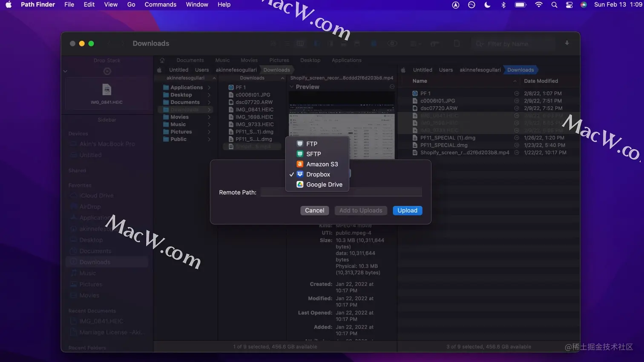
Task: Click the Drop Stack action circle icon
Action: (107, 71)
